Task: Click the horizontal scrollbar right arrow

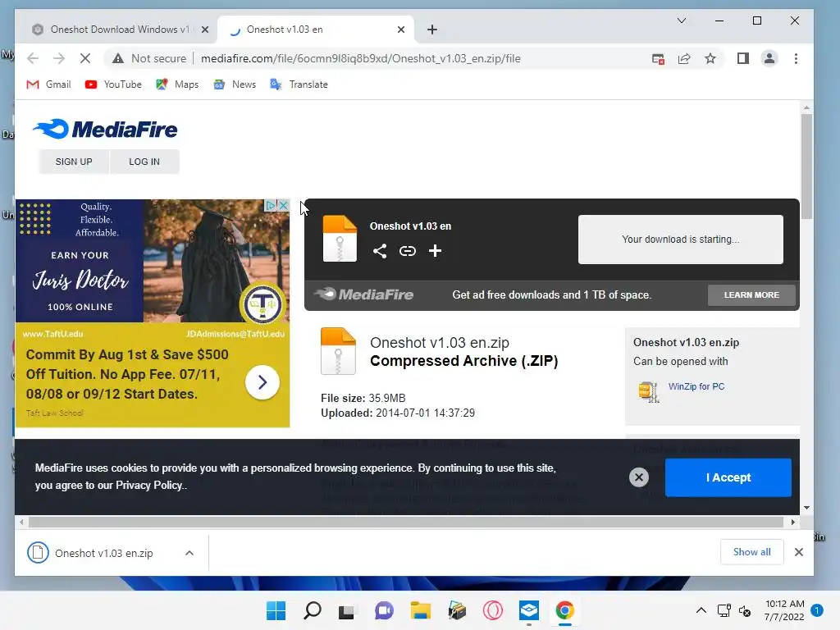Action: coord(793,522)
